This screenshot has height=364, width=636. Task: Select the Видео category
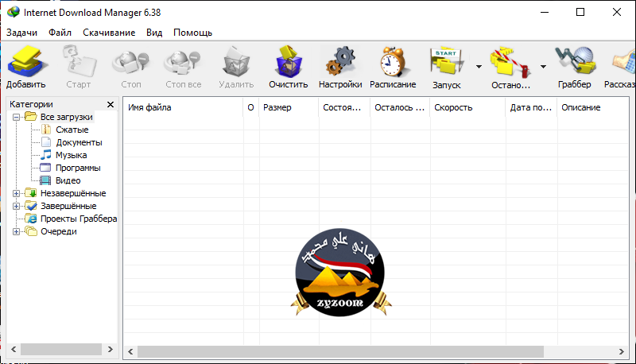[x=68, y=180]
